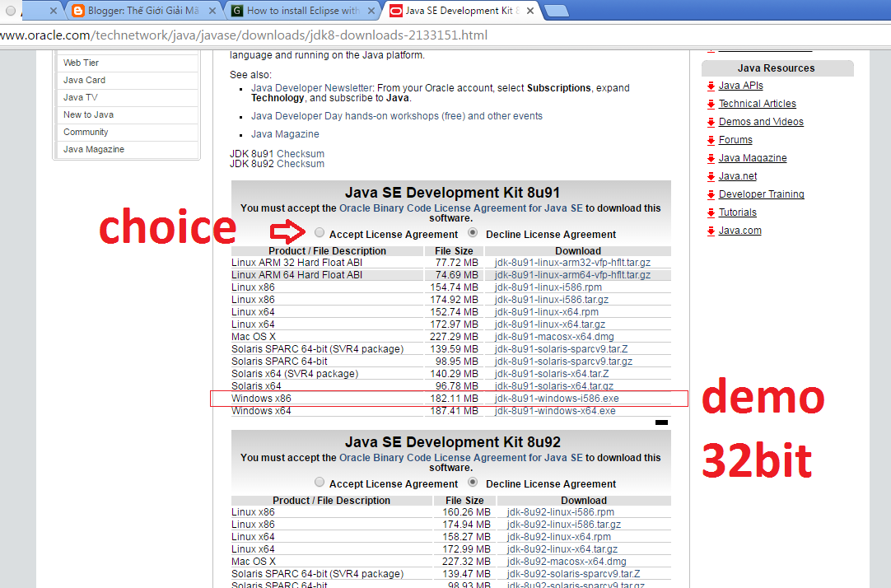Image resolution: width=891 pixels, height=588 pixels.
Task: Open the Developer Training resource link
Action: [762, 194]
